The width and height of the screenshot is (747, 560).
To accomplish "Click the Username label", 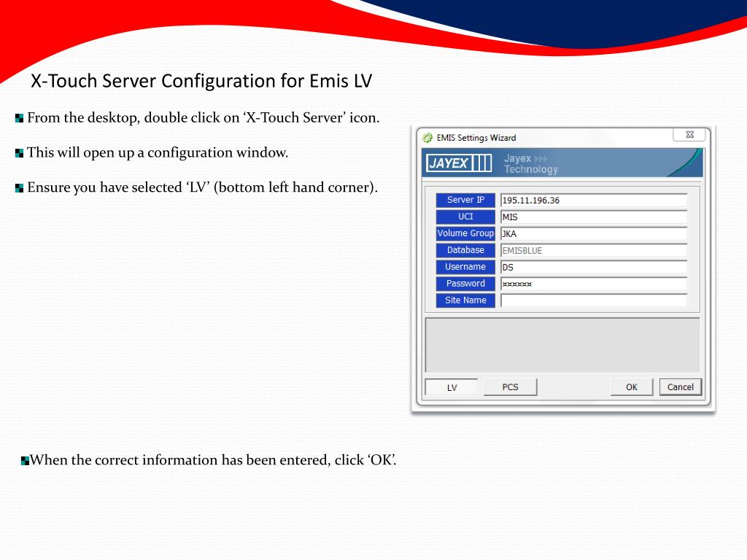I will point(465,267).
